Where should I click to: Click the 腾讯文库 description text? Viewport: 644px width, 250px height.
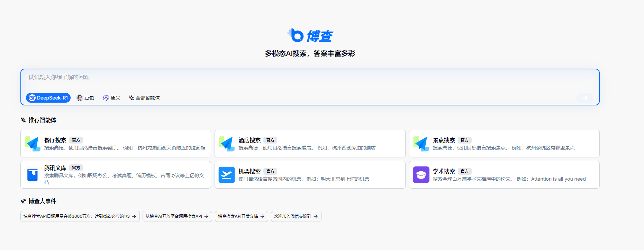tap(124, 179)
